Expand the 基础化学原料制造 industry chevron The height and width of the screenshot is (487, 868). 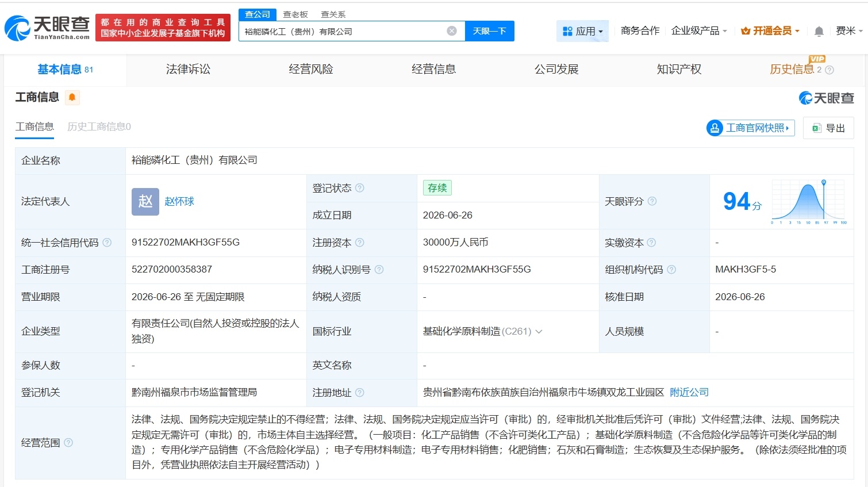click(x=539, y=332)
